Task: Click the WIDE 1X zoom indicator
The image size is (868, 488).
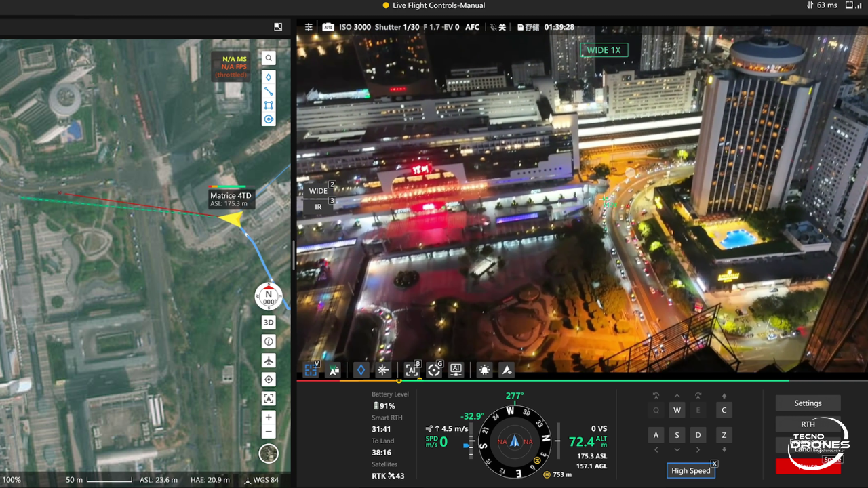Action: coord(604,50)
